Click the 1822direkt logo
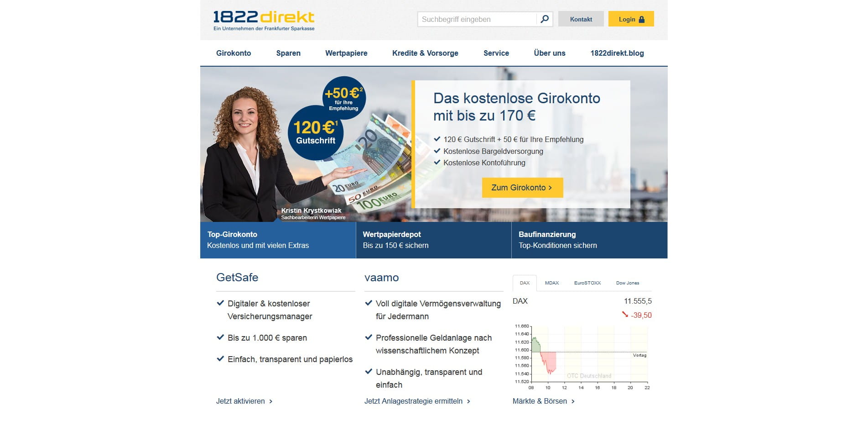Screen dimensions: 868x421 click(264, 21)
